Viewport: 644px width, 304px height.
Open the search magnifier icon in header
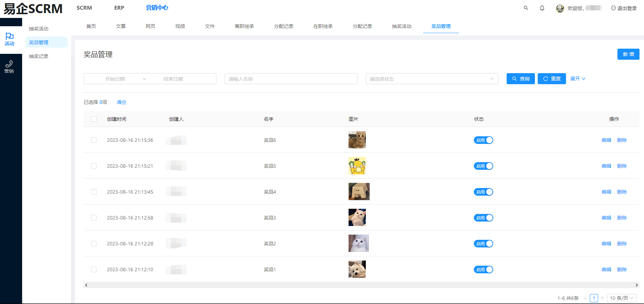(x=526, y=8)
